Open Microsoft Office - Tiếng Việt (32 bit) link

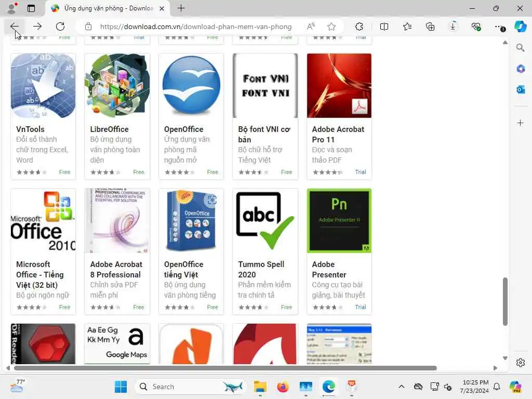coord(39,274)
